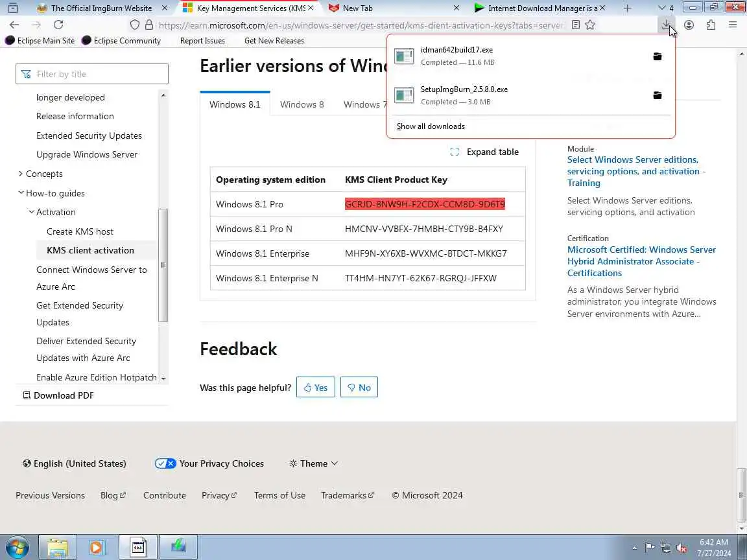Open Microsoft Certified Windows Server Hybrid link
The width and height of the screenshot is (747, 560).
(641, 261)
